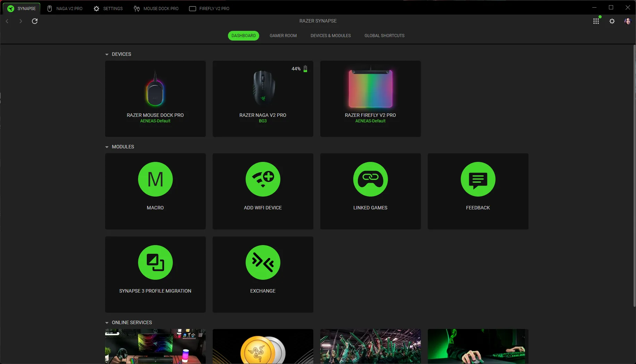
Task: Open the Macro module
Action: 155,191
